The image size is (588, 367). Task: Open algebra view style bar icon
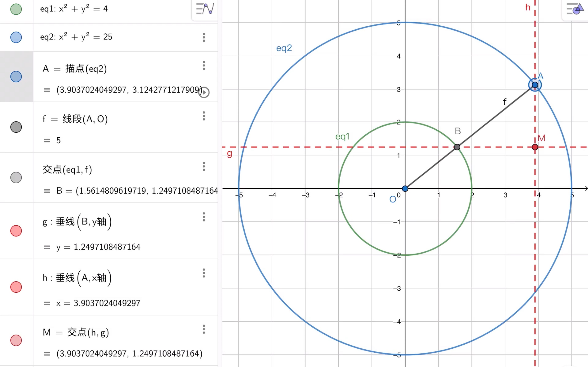coord(205,9)
